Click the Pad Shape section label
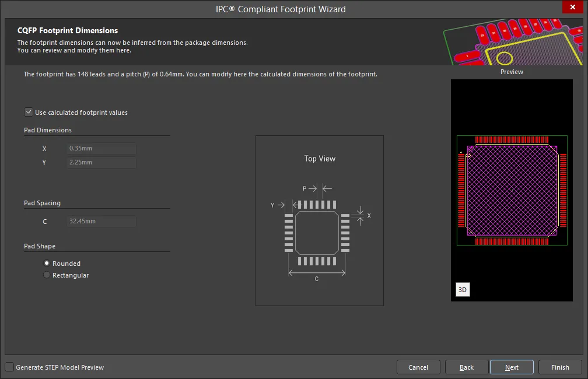The height and width of the screenshot is (379, 588). [40, 246]
